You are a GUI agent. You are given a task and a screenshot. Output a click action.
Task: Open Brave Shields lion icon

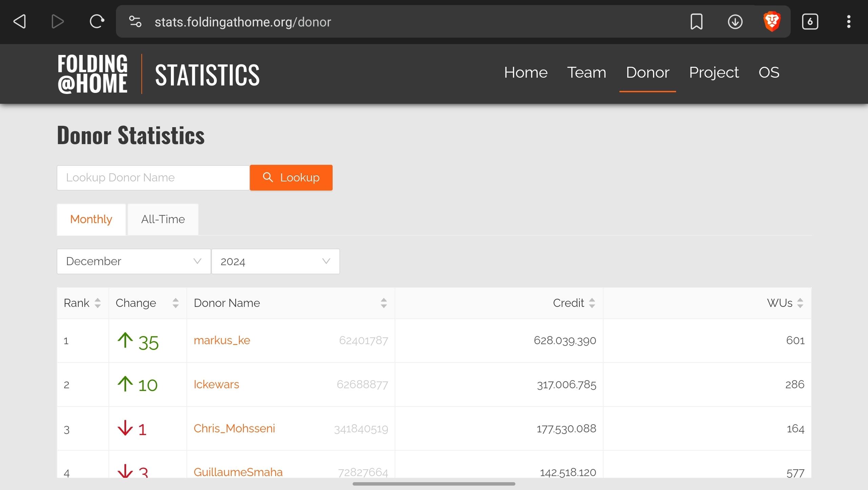pos(772,22)
